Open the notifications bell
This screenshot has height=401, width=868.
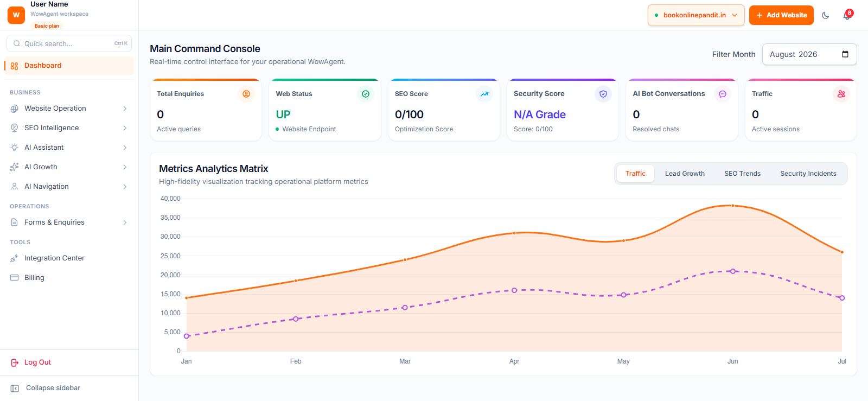pyautogui.click(x=847, y=15)
